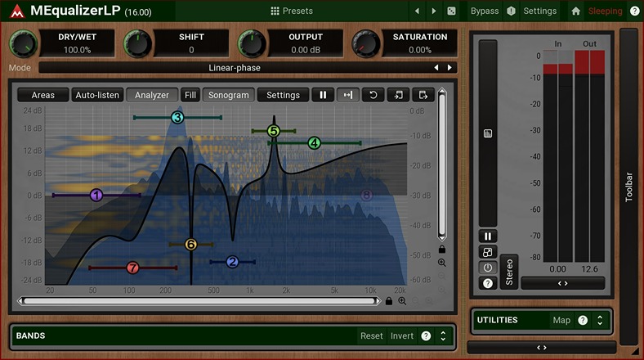The image size is (644, 360).
Task: Click the horizontal frequency zoom scrollbar
Action: tap(199, 301)
